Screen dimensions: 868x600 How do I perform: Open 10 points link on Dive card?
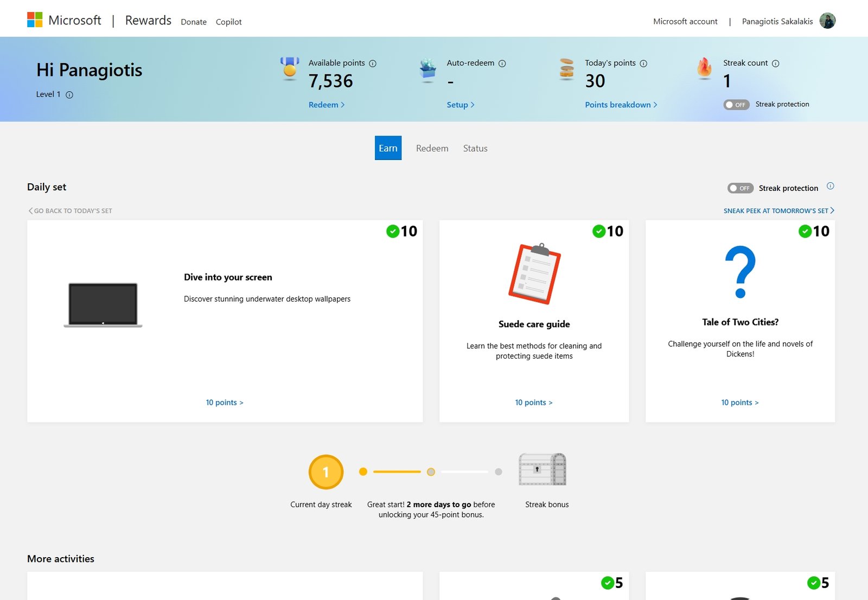pos(225,403)
